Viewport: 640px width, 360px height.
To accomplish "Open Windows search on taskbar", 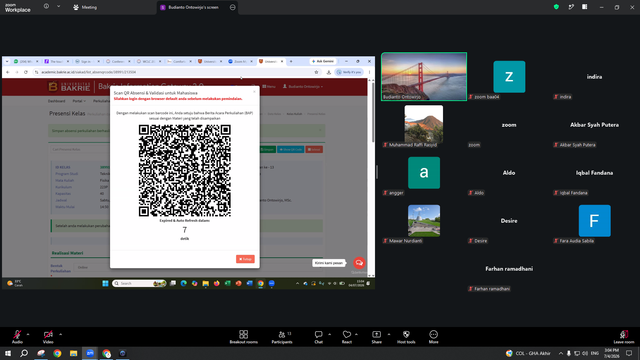I will click(x=24, y=353).
